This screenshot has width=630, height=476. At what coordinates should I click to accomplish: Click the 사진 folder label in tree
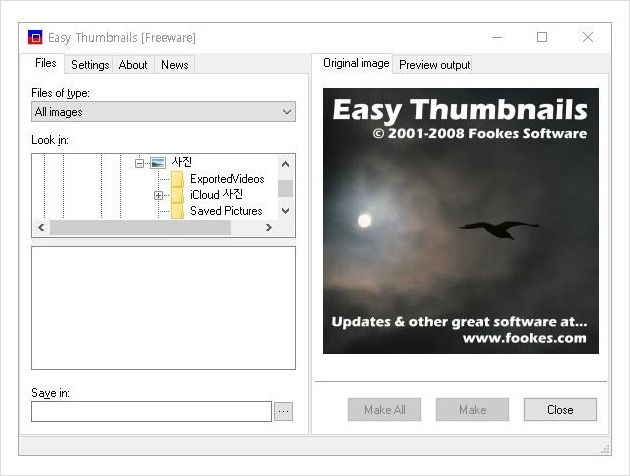(182, 162)
